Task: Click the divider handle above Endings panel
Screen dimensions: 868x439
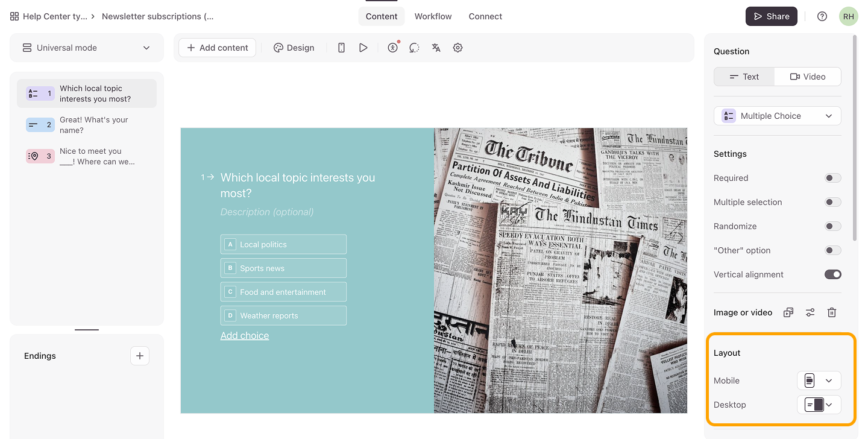Action: pyautogui.click(x=87, y=330)
